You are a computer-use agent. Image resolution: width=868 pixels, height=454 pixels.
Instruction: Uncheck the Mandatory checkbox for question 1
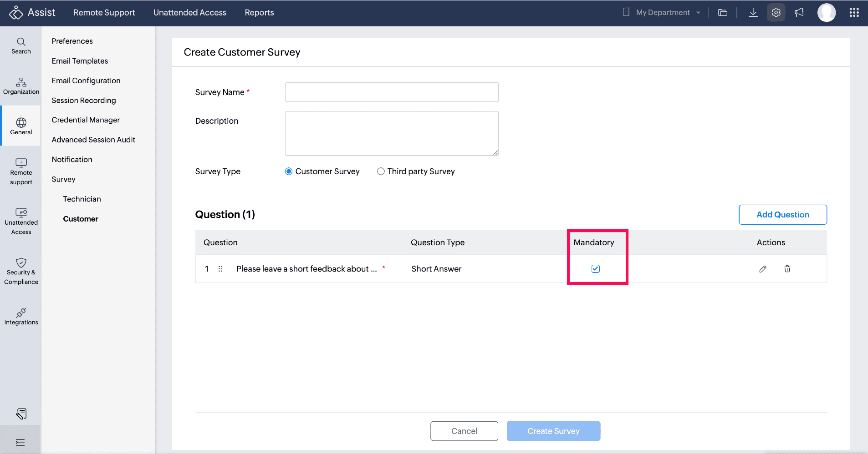pyautogui.click(x=595, y=269)
